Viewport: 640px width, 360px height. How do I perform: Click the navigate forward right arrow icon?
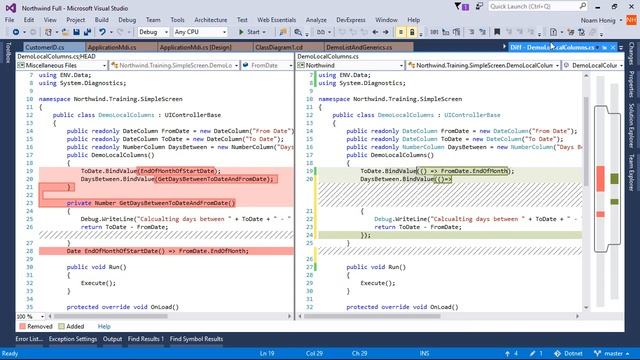coord(385,32)
